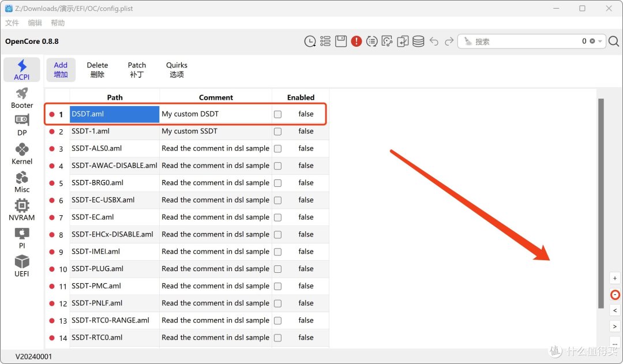
Task: Select the DSDT.aml path cell
Action: (114, 114)
